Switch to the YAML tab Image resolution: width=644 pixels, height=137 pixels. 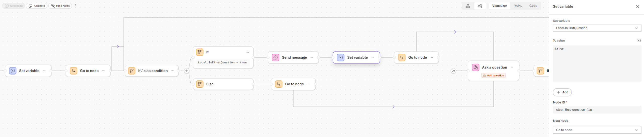[x=518, y=6]
